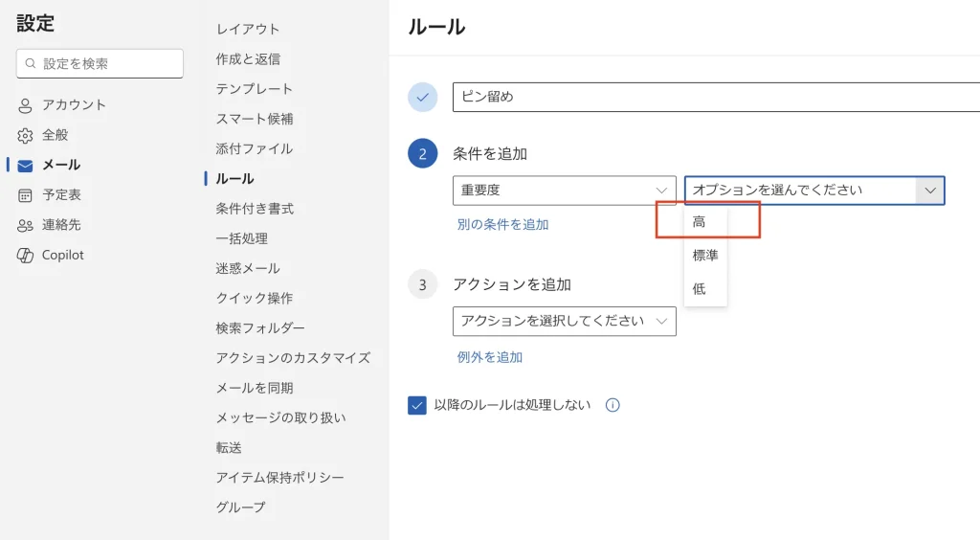Choose 標準 in the dropdown list
980x540 pixels.
(x=705, y=256)
